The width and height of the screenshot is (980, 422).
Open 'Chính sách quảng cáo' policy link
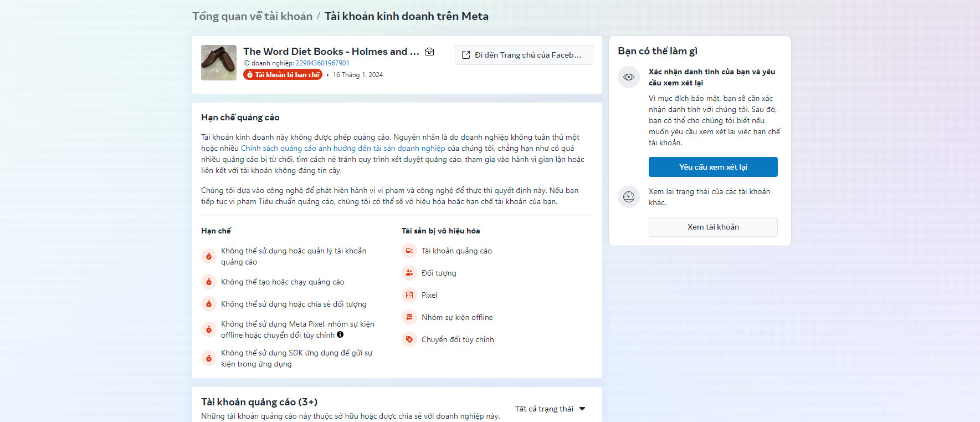(x=343, y=148)
